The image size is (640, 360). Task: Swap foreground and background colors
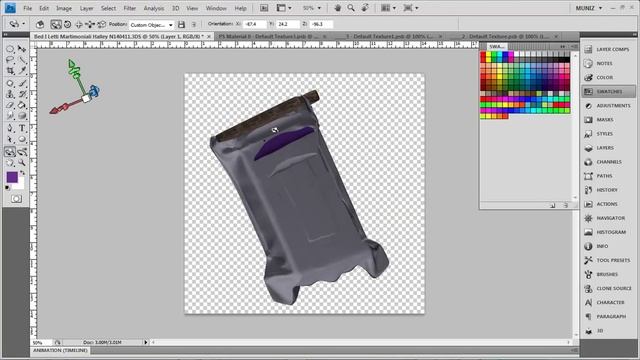[x=23, y=173]
